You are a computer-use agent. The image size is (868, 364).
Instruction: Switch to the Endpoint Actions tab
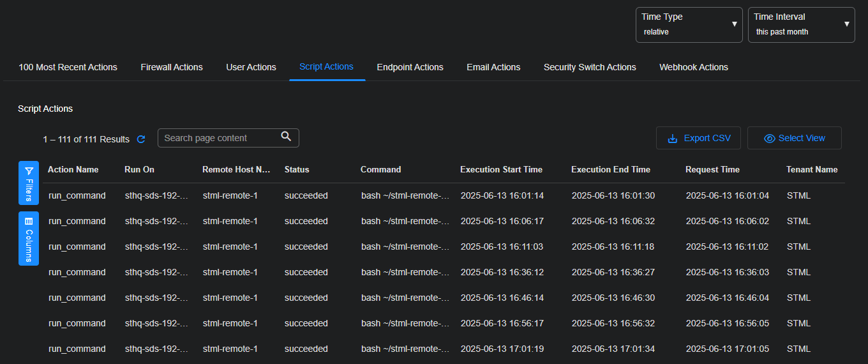coord(410,67)
